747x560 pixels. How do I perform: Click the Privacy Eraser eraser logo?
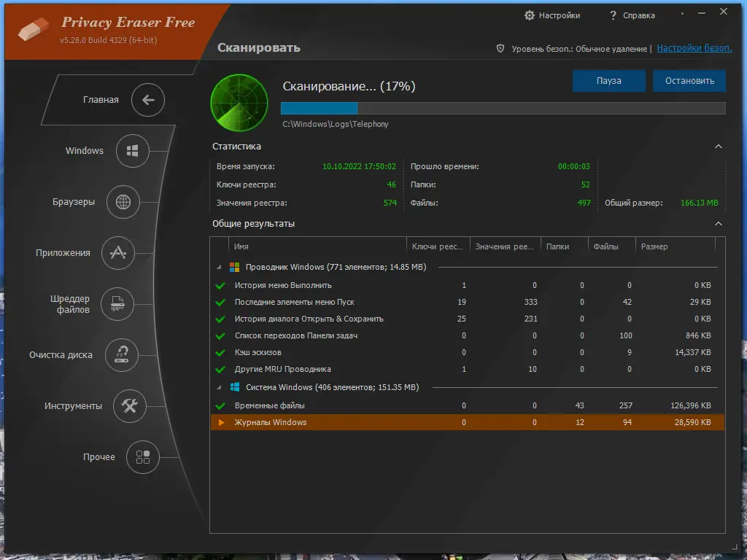point(34,28)
